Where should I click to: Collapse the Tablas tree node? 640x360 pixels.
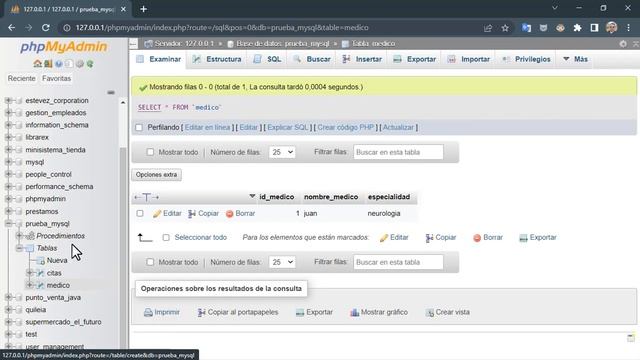(19, 248)
